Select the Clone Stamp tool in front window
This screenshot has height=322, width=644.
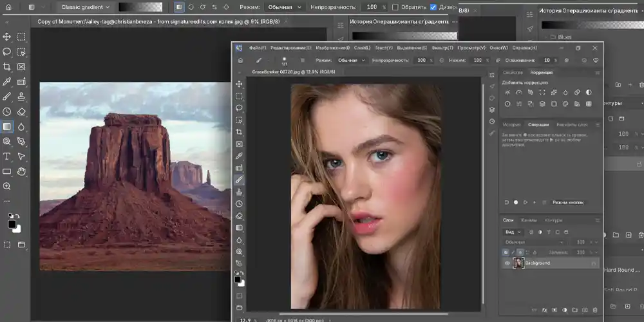coord(239,192)
